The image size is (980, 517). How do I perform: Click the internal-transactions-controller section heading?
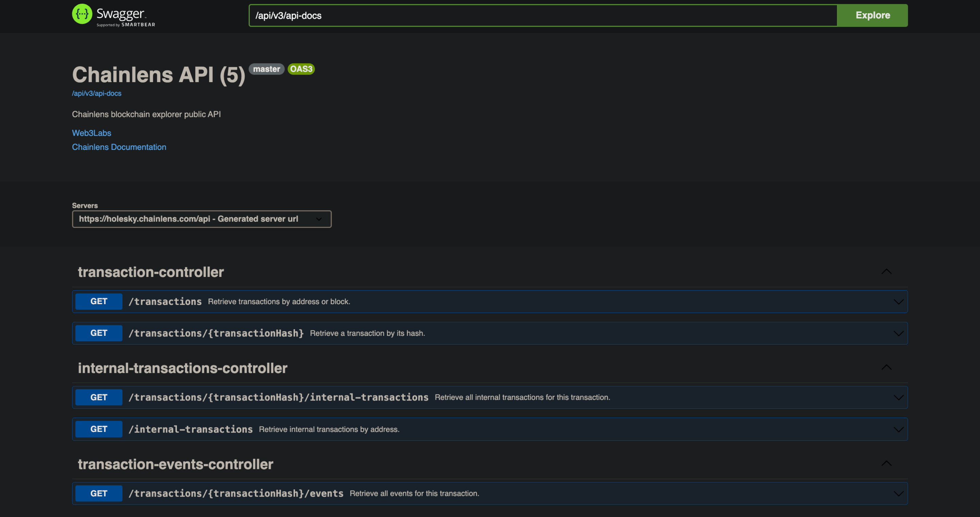click(183, 368)
